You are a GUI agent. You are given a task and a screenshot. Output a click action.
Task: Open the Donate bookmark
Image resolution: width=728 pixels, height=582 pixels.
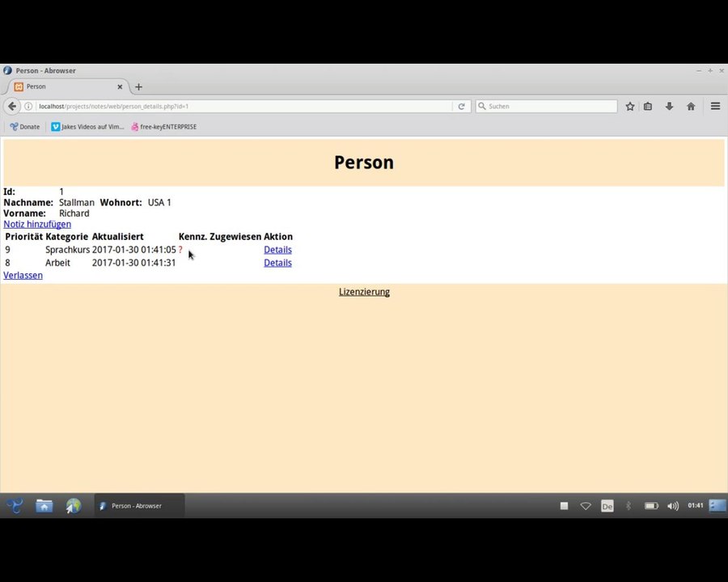pos(25,127)
